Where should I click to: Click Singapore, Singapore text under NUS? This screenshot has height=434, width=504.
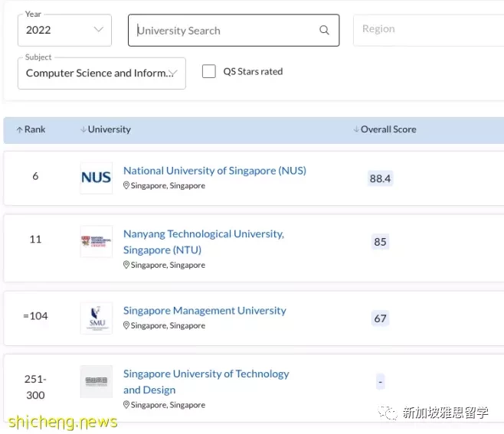[x=168, y=186]
